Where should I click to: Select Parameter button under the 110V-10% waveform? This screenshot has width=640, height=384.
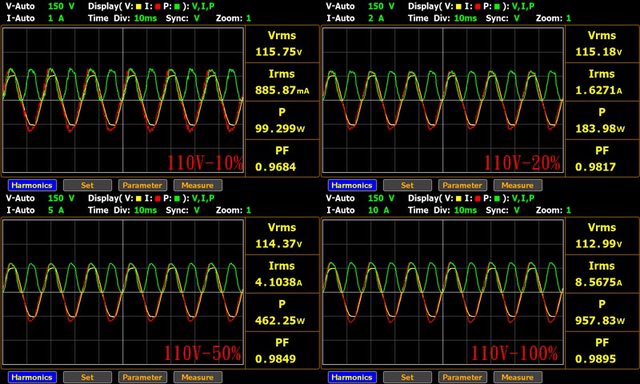[142, 185]
